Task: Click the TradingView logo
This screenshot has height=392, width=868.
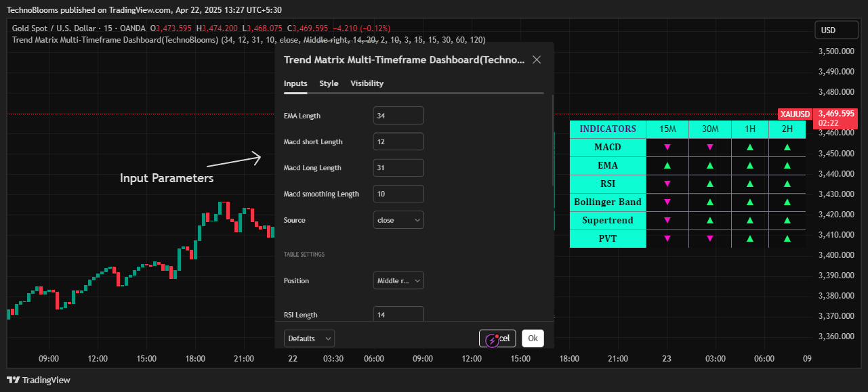Action: [x=39, y=380]
